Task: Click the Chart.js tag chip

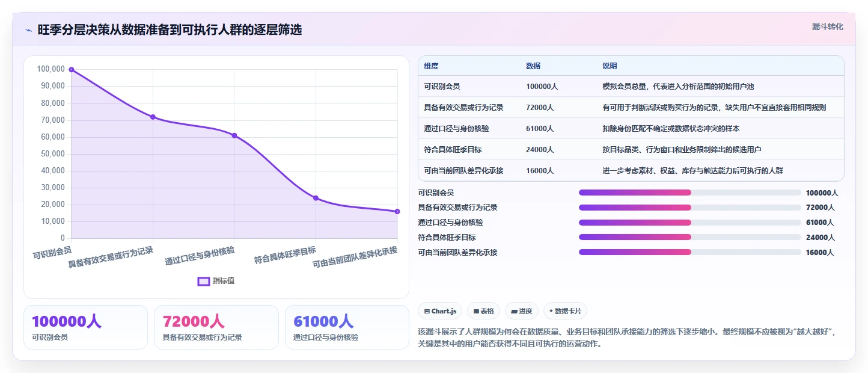Action: tap(440, 311)
